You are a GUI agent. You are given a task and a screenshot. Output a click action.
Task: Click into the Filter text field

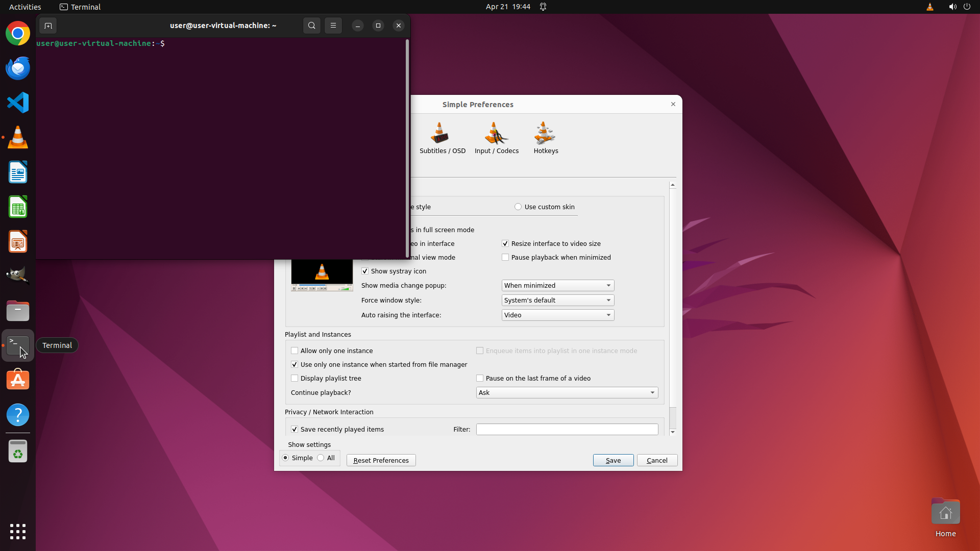click(x=567, y=429)
